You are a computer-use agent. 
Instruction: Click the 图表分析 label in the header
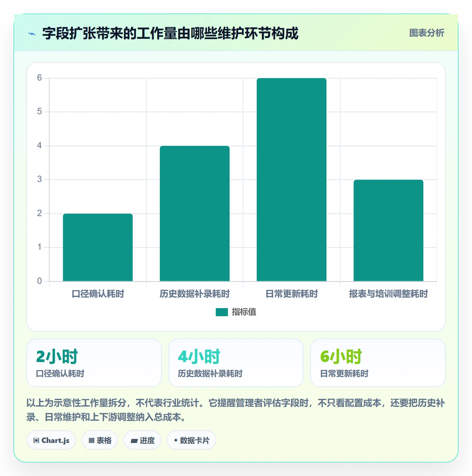(x=426, y=33)
